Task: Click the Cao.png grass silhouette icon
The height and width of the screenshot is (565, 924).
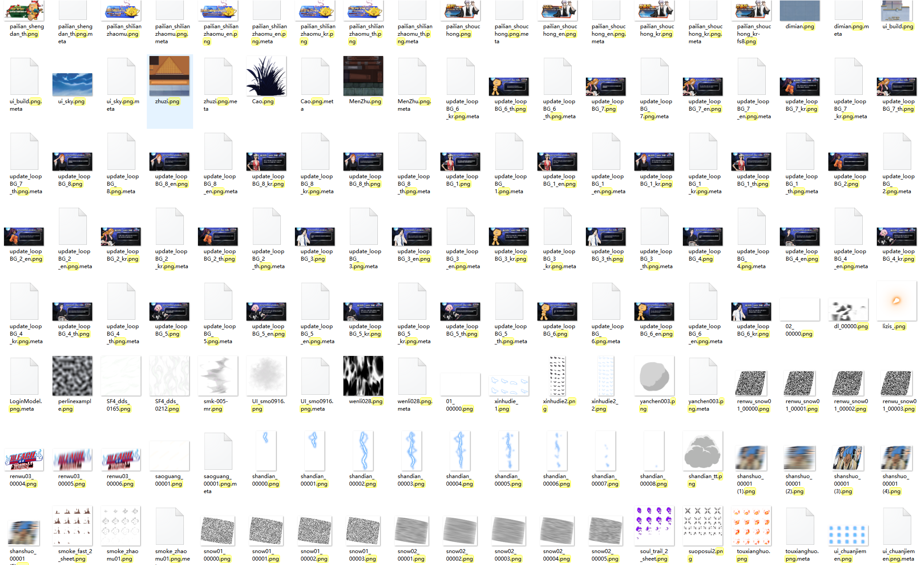Action: (266, 76)
